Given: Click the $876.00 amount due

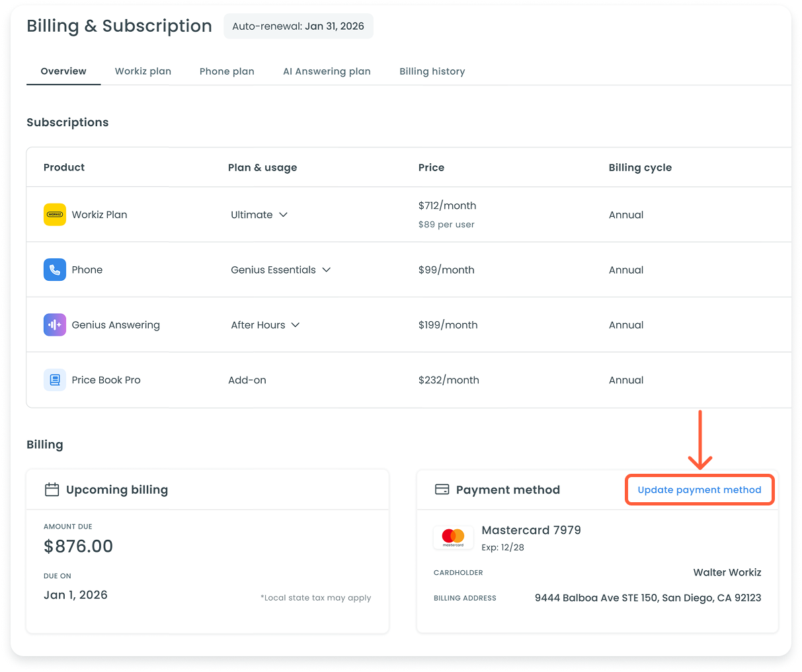Looking at the screenshot, I should pos(78,546).
